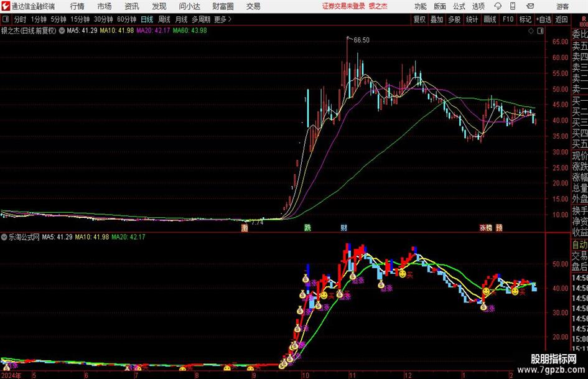Open the mail envelope icon
The image size is (588, 379).
(x=530, y=6)
